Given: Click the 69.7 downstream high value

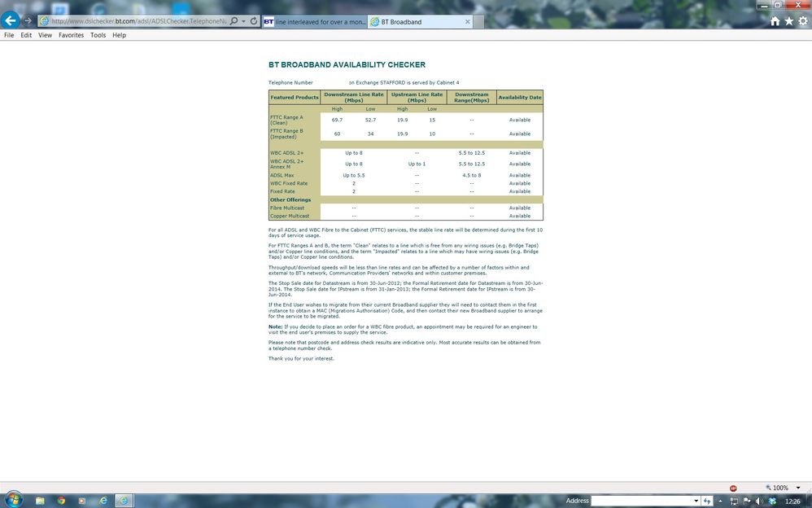Looking at the screenshot, I should tap(337, 120).
